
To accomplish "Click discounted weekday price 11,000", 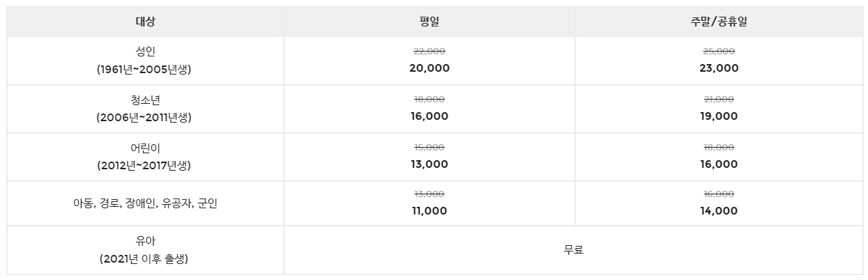I will (429, 211).
